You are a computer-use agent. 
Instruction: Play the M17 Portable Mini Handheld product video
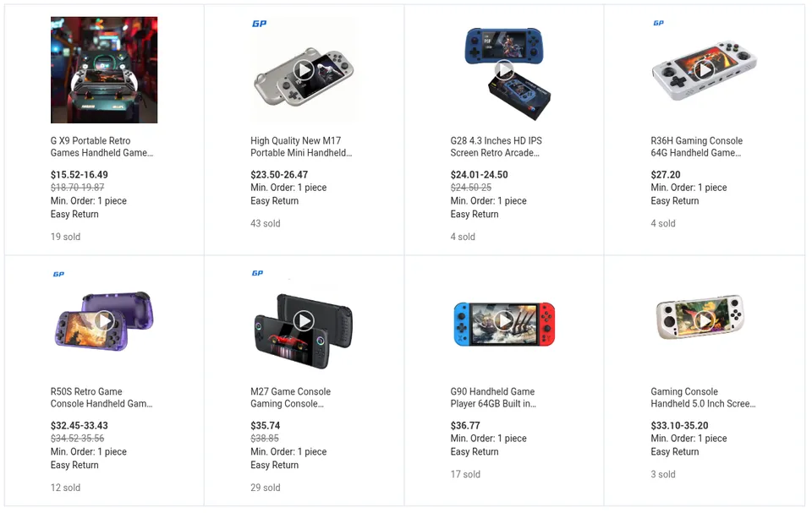point(302,68)
